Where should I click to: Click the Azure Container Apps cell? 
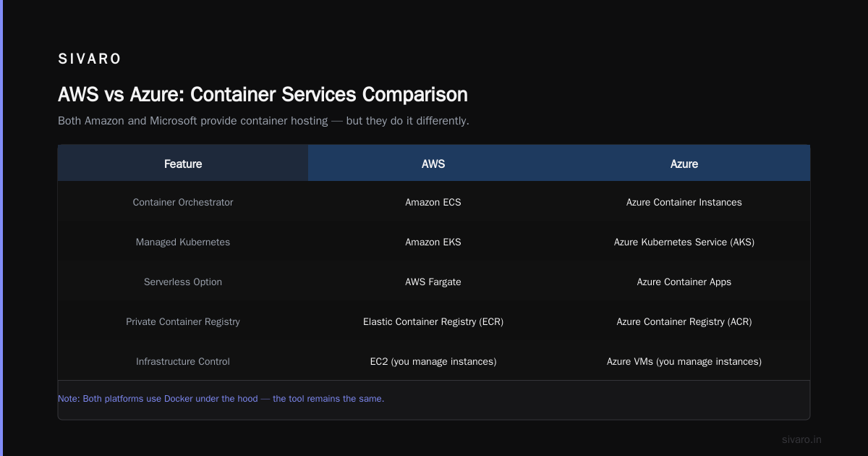[684, 282]
